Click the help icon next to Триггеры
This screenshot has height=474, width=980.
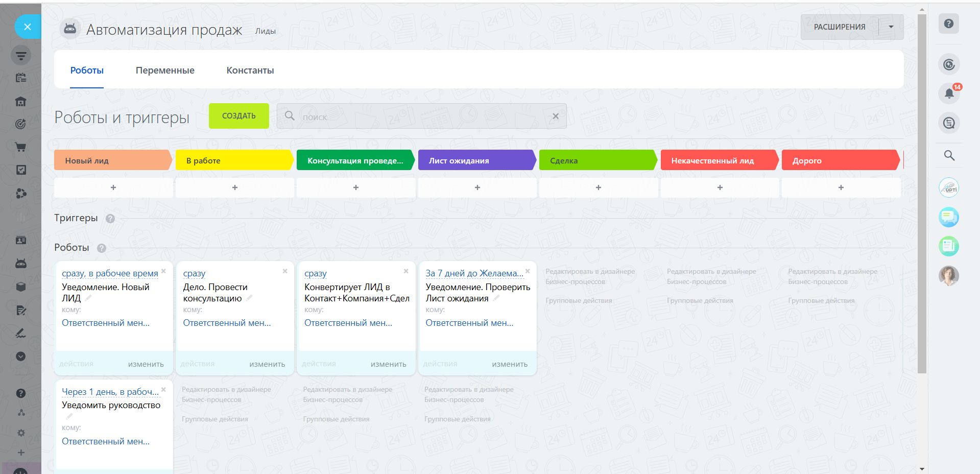click(x=110, y=219)
